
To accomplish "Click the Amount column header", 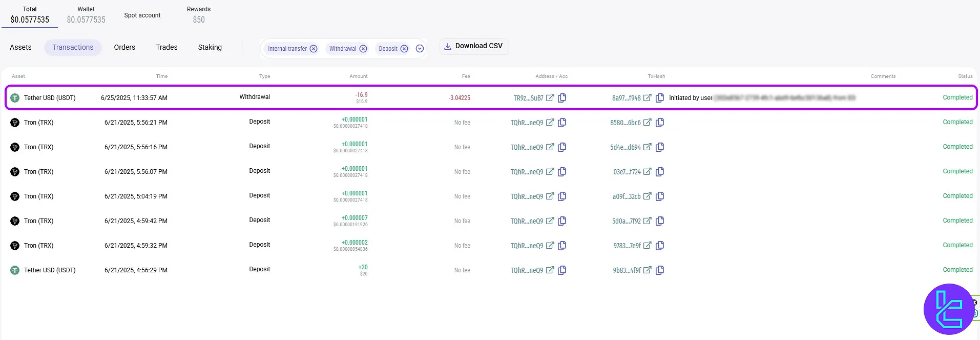I will tap(359, 76).
